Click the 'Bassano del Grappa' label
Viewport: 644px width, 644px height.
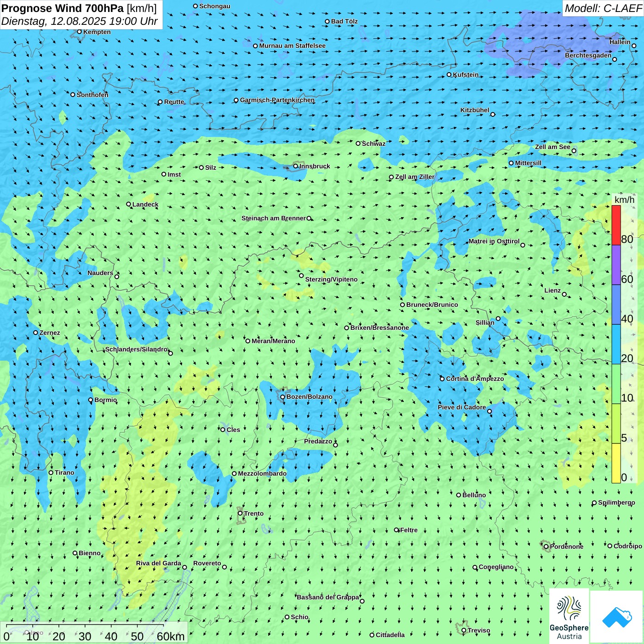tap(328, 597)
